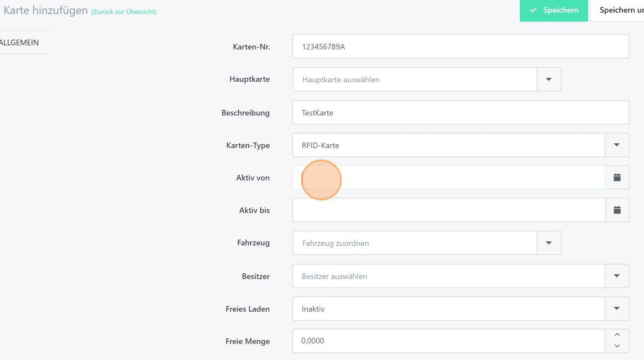Screen dimensions: 644x360
Task: Increase Freie Menge with up arrow
Action: click(x=617, y=335)
